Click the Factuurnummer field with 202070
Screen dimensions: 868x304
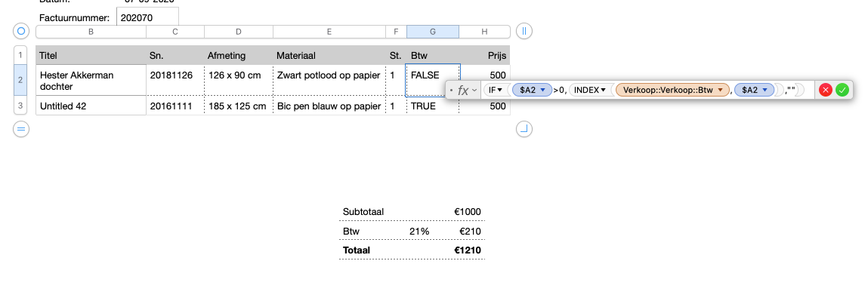(148, 17)
